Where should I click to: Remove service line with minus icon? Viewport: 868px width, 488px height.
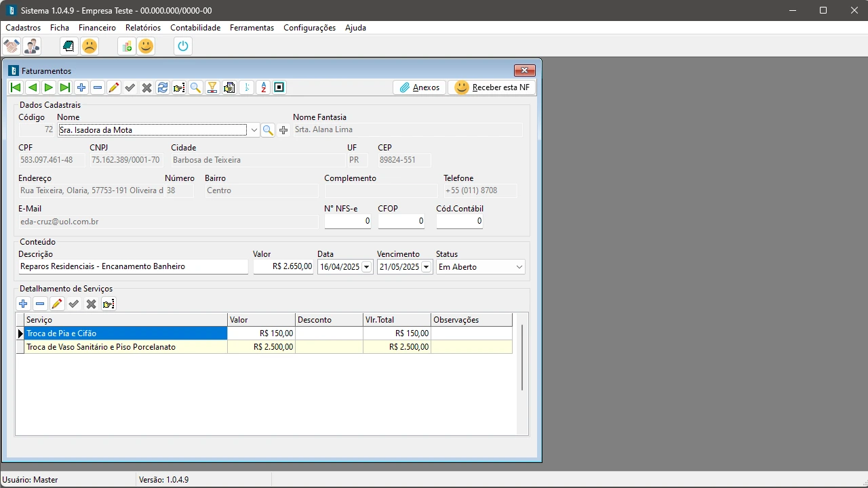[40, 304]
